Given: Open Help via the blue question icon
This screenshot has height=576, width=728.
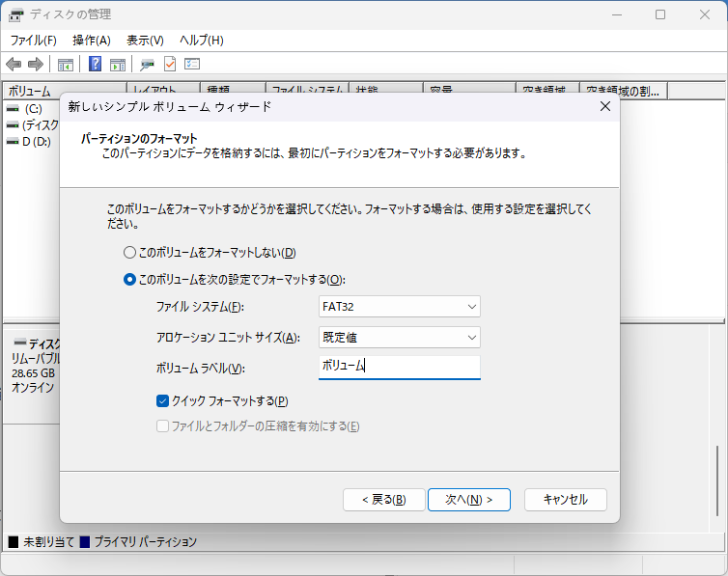Looking at the screenshot, I should pos(96,64).
